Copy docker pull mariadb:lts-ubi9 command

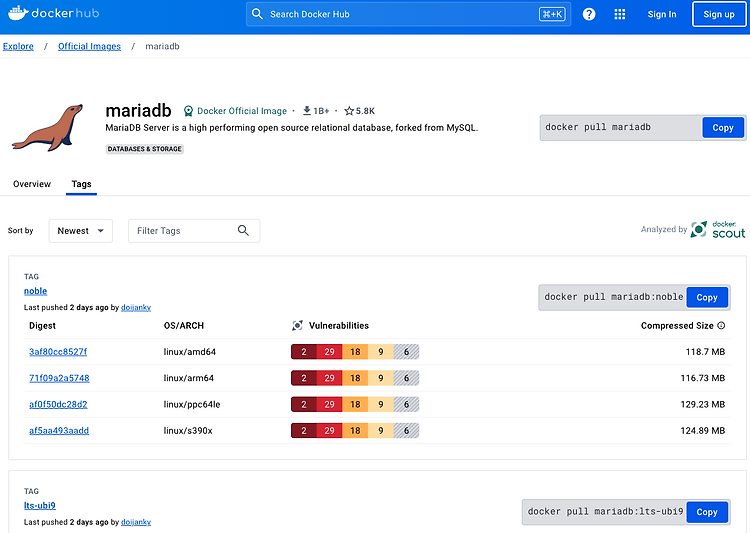706,511
